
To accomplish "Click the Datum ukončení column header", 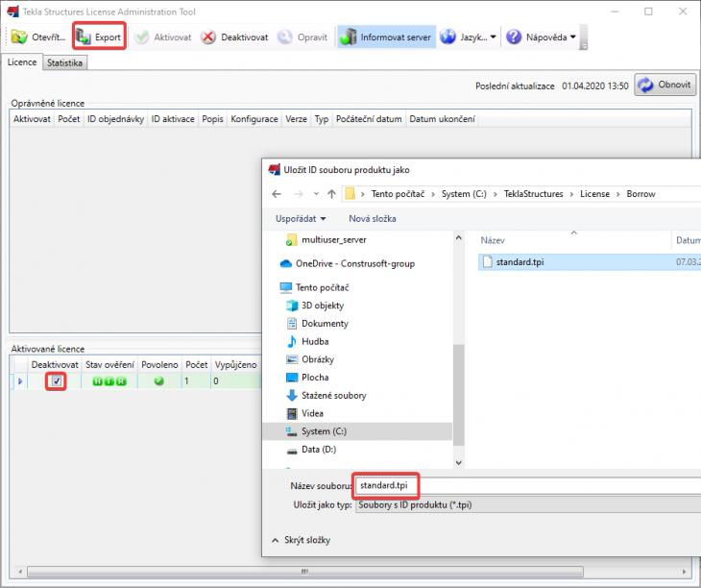I will tap(442, 119).
